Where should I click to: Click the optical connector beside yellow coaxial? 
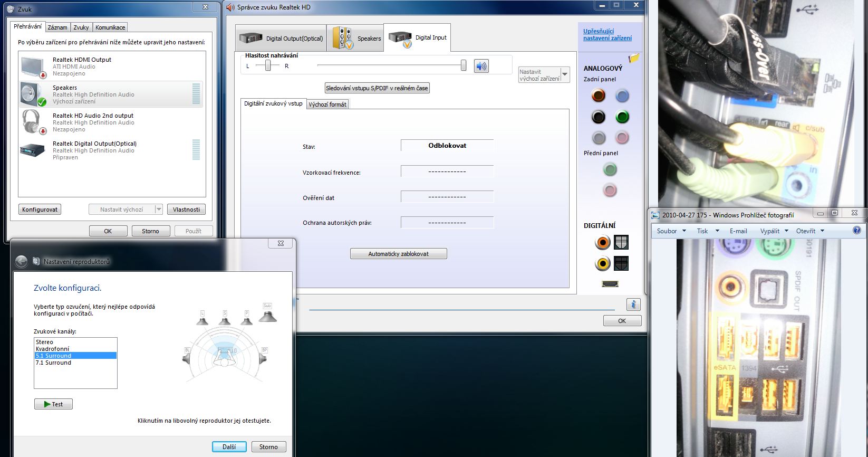pos(621,263)
